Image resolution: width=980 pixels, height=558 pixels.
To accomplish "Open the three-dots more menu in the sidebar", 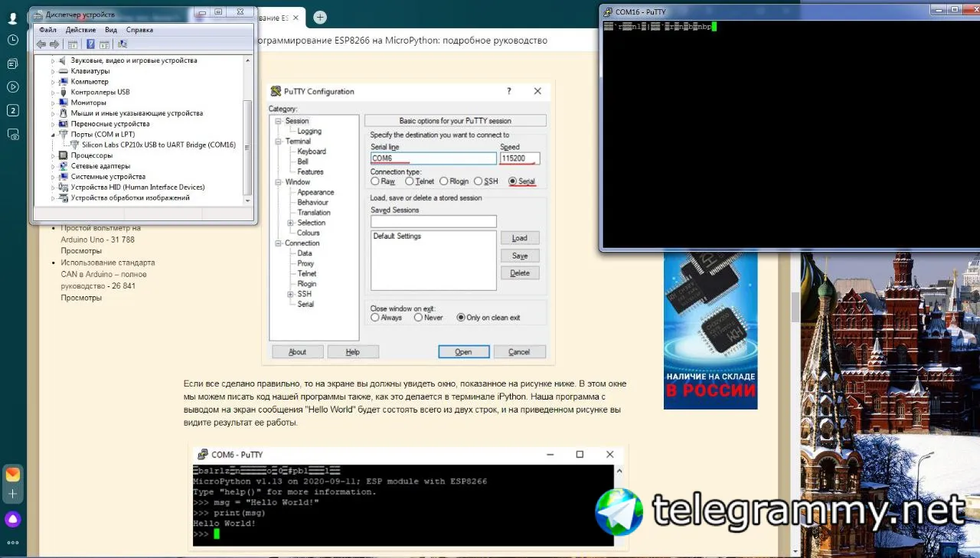I will coord(12,543).
